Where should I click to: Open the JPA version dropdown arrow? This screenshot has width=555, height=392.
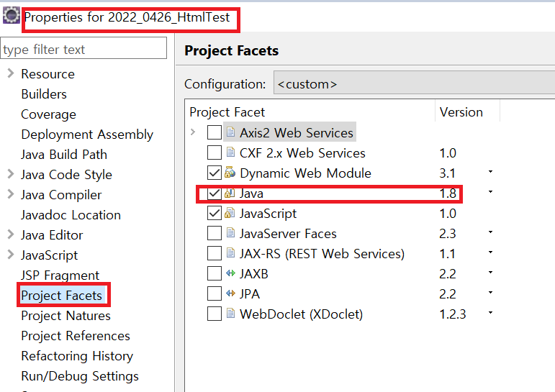[491, 293]
